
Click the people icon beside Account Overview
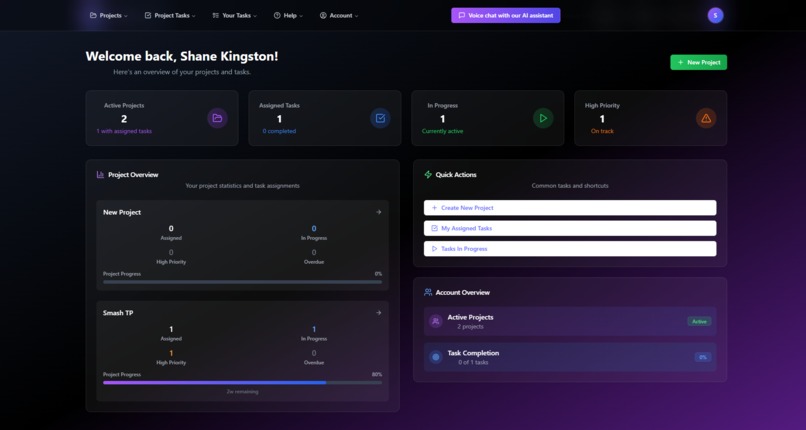[x=428, y=292]
